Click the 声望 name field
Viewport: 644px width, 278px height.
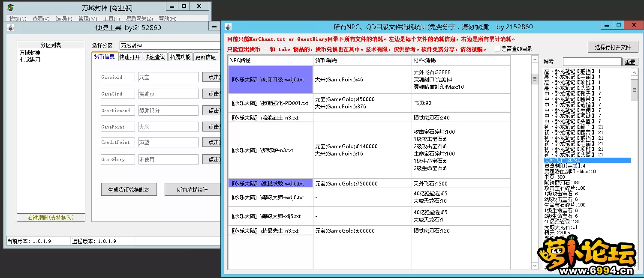(168, 142)
